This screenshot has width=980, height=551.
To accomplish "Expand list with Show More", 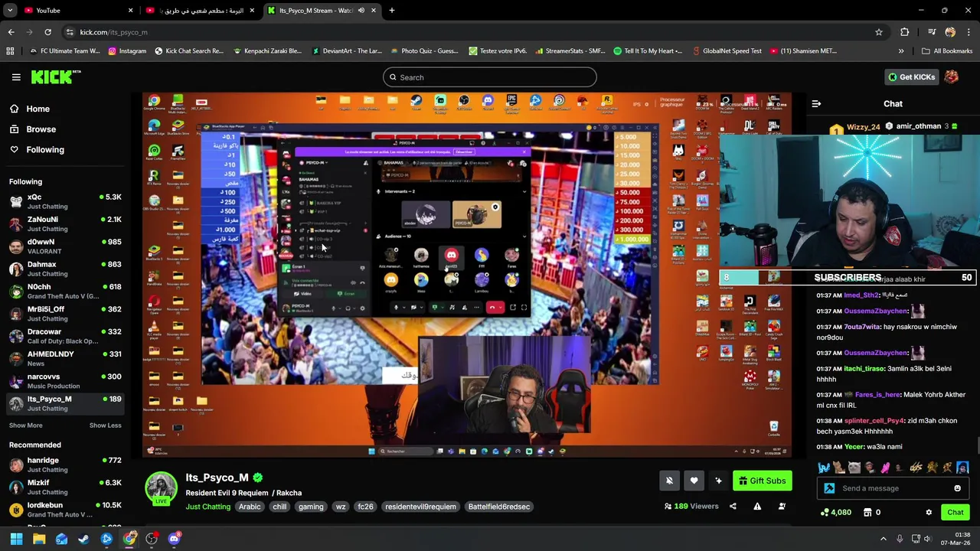I will [26, 425].
